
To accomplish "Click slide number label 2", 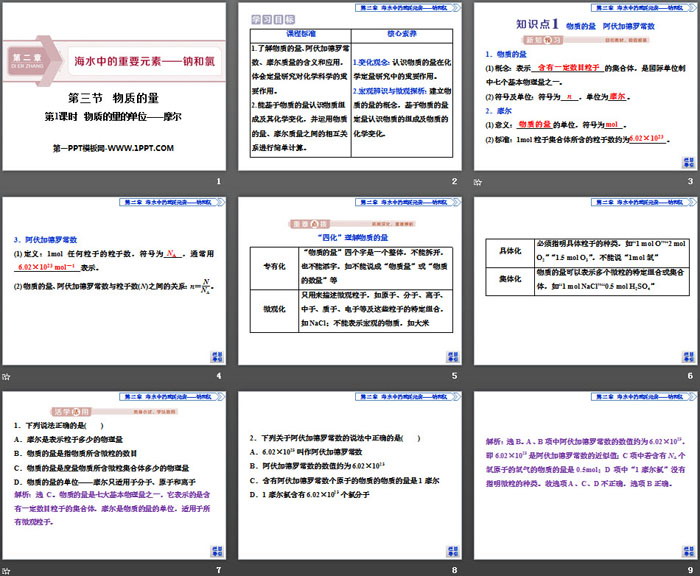I will click(454, 181).
